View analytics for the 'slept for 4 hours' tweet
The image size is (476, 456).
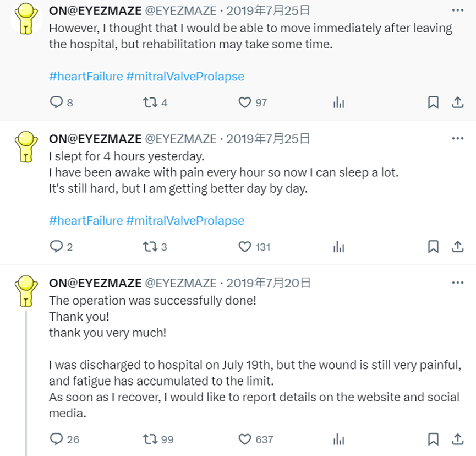[338, 247]
